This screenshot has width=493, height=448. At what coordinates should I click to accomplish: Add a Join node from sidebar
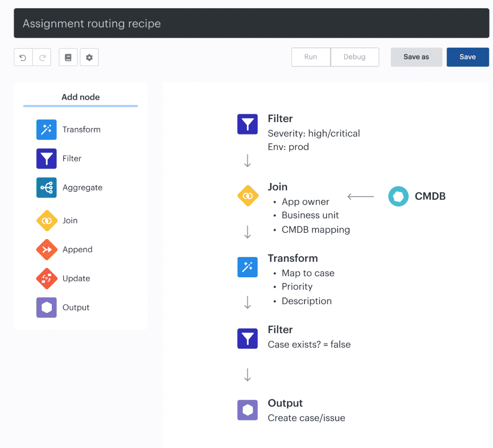coord(47,221)
